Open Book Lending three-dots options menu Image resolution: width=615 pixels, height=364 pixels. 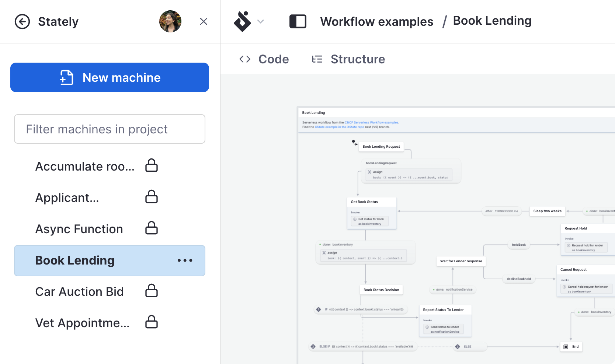coord(185,260)
